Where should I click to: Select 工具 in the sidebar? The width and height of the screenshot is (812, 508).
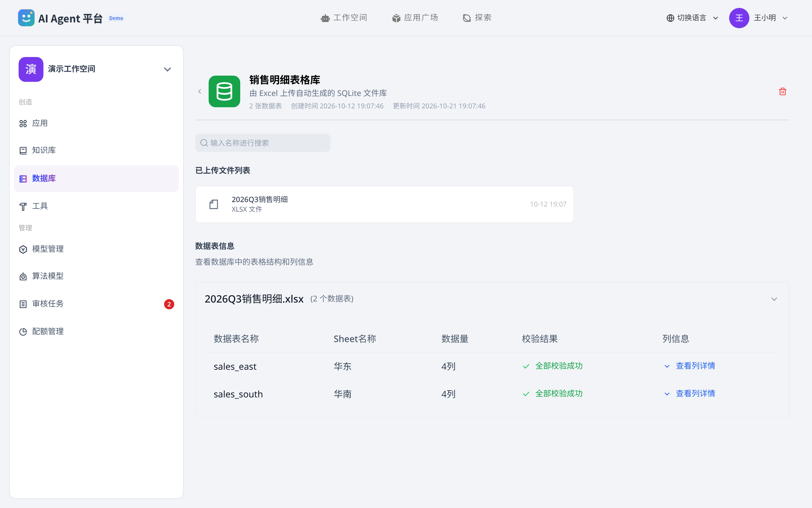point(96,206)
